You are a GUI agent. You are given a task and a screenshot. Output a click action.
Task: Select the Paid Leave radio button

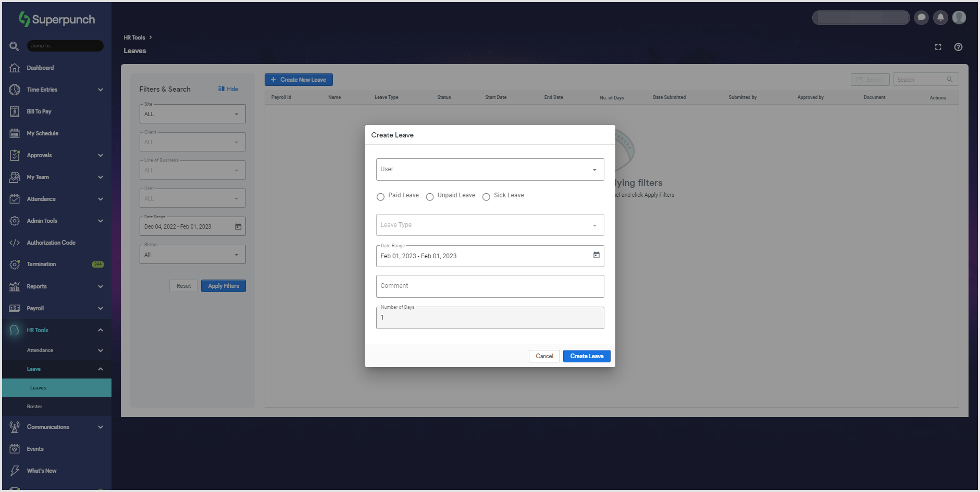(x=380, y=197)
